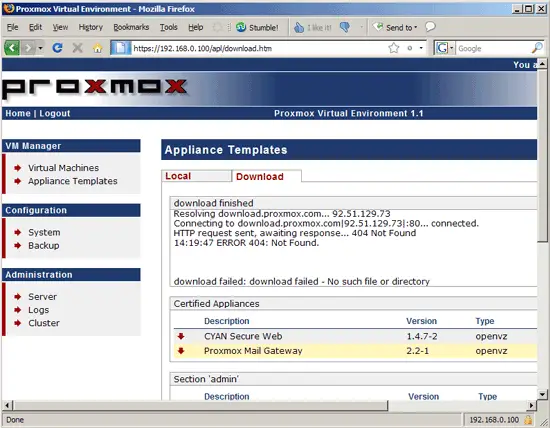Image resolution: width=550 pixels, height=428 pixels.
Task: Click the Certified Appliances Type header
Action: [485, 321]
